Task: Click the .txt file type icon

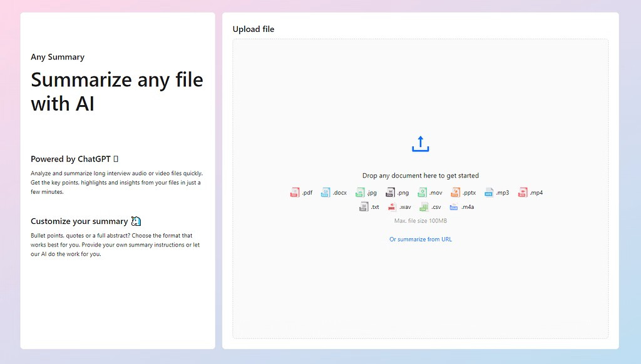Action: click(364, 207)
